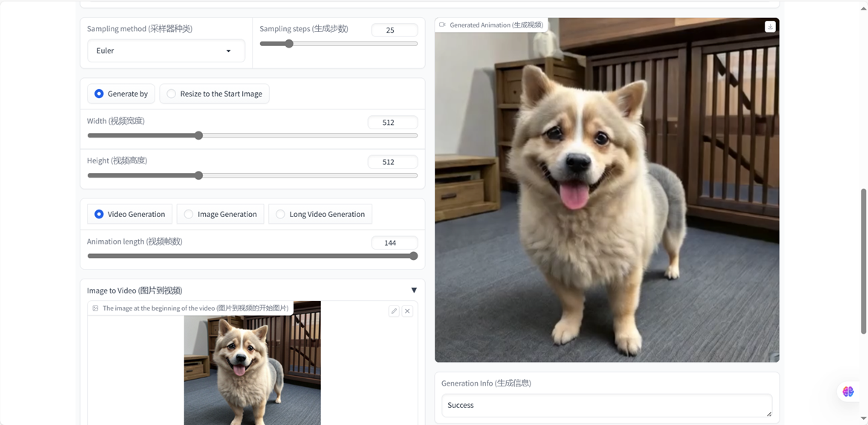Click the generated dog animation preview
Screen dimensions: 868x425
606,189
